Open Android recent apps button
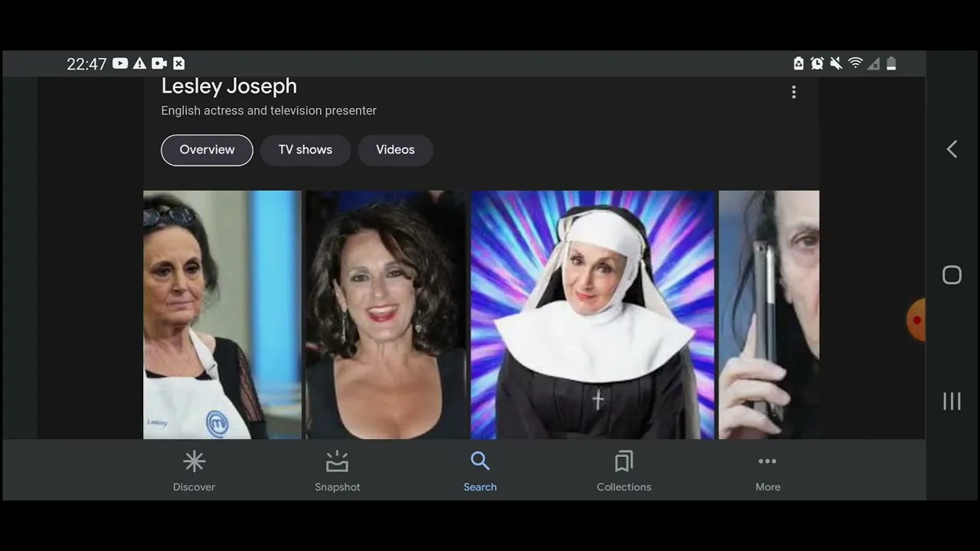The image size is (980, 551). (952, 401)
